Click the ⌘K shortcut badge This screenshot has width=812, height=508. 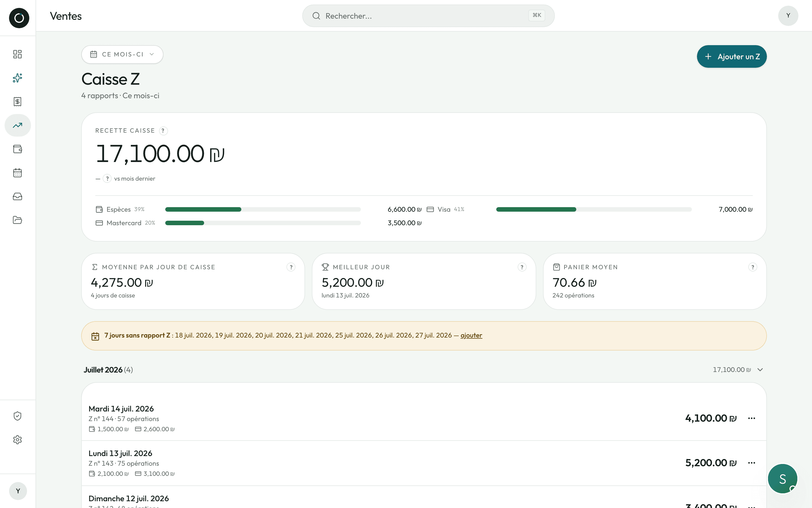click(537, 16)
